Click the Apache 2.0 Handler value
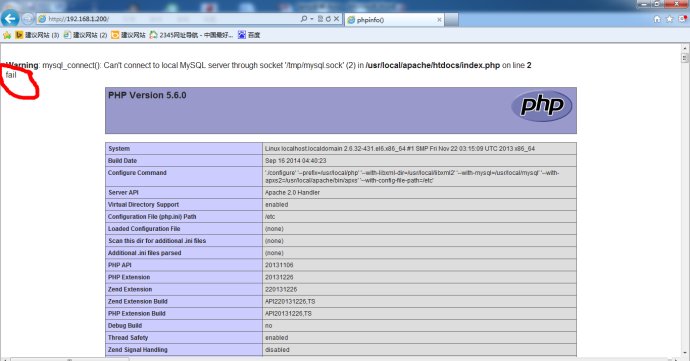Screen dimensions: 690x361 [x=292, y=192]
